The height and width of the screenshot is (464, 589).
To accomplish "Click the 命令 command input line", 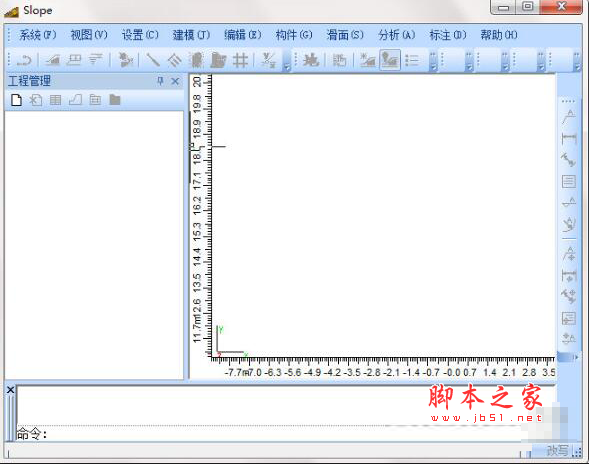I will tap(286, 434).
